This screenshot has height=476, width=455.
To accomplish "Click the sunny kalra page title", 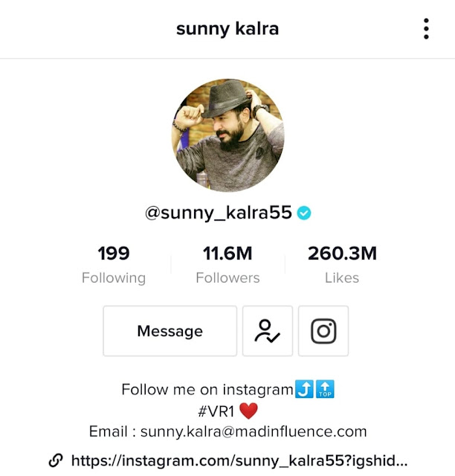I will tap(227, 29).
